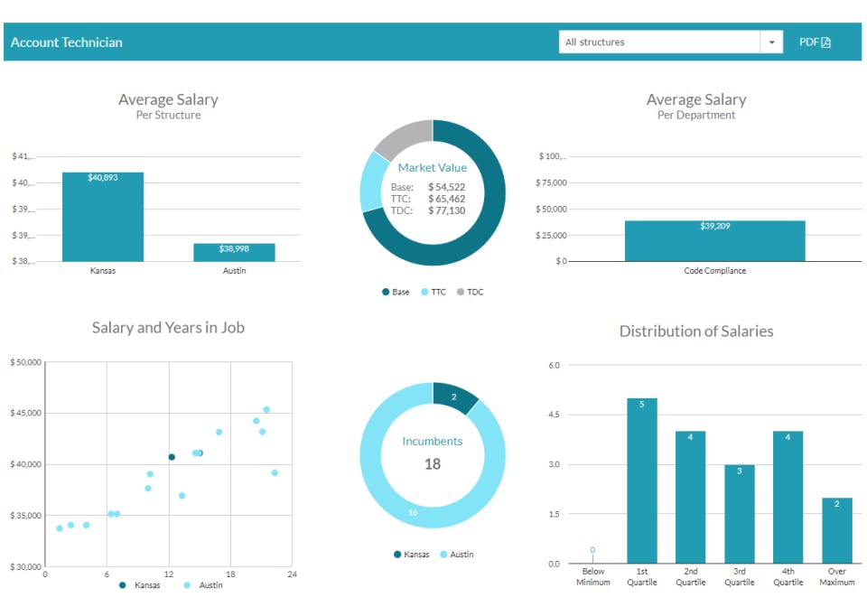Click the light Austin segment labeled 16
This screenshot has height=616, width=867.
coord(413,512)
